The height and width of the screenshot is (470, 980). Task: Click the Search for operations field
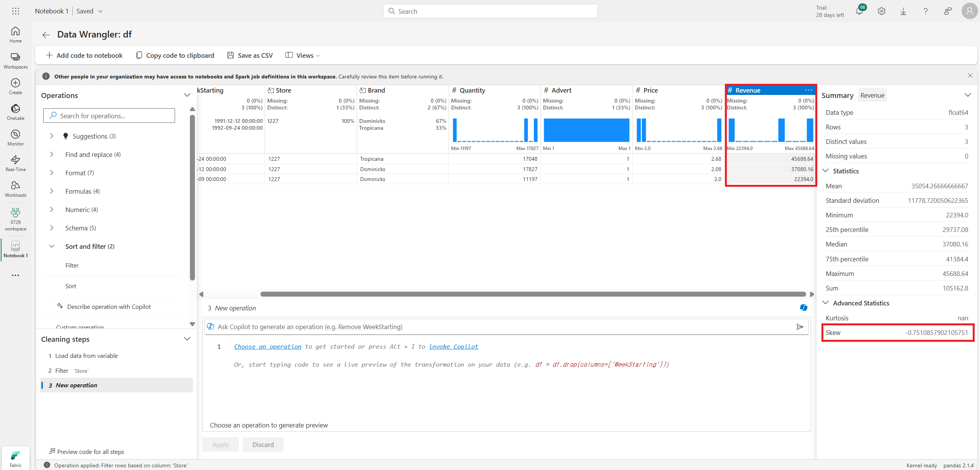[x=109, y=116]
